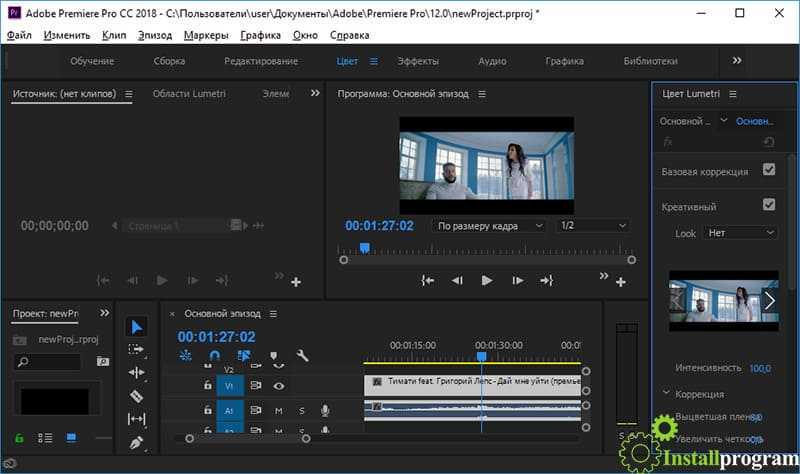Screen dimensions: 800x474
Task: Step forward one frame in Program monitor
Action: coord(517,281)
